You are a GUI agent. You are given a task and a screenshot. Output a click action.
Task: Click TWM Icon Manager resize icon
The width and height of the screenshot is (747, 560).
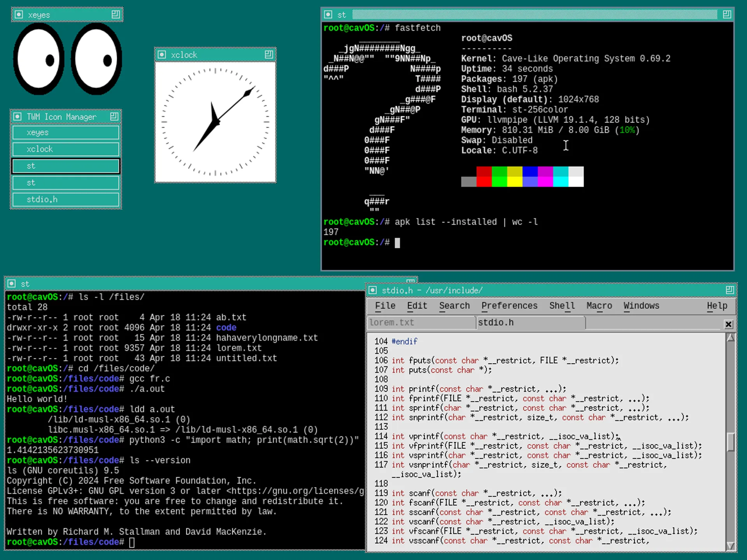114,117
